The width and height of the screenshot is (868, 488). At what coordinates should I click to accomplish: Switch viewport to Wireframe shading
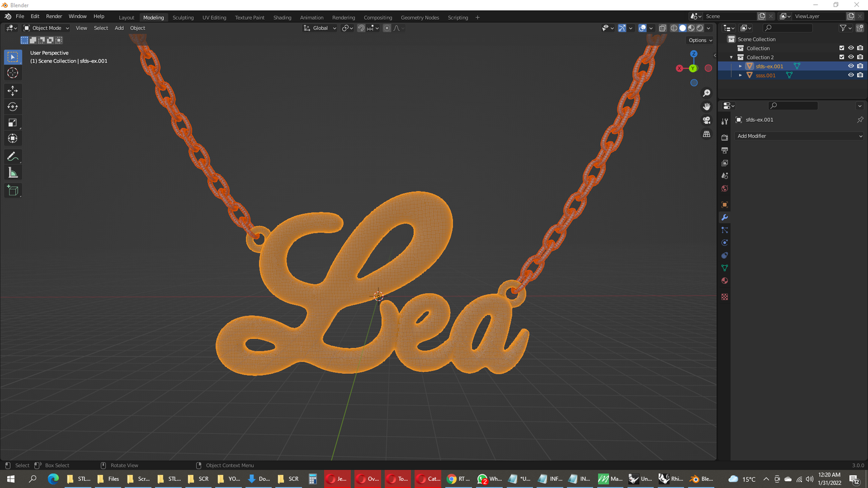click(x=674, y=28)
